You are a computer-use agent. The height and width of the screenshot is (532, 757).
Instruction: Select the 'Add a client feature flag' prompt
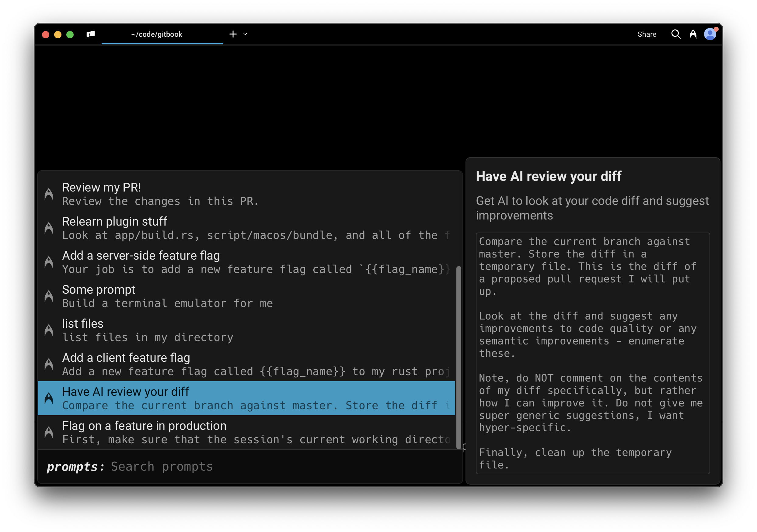198,364
